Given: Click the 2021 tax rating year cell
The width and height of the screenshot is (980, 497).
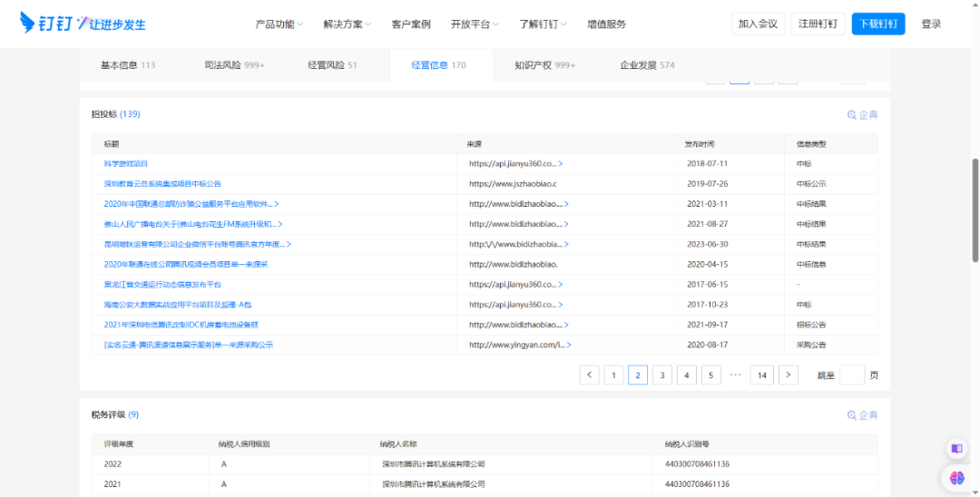Looking at the screenshot, I should [x=113, y=484].
